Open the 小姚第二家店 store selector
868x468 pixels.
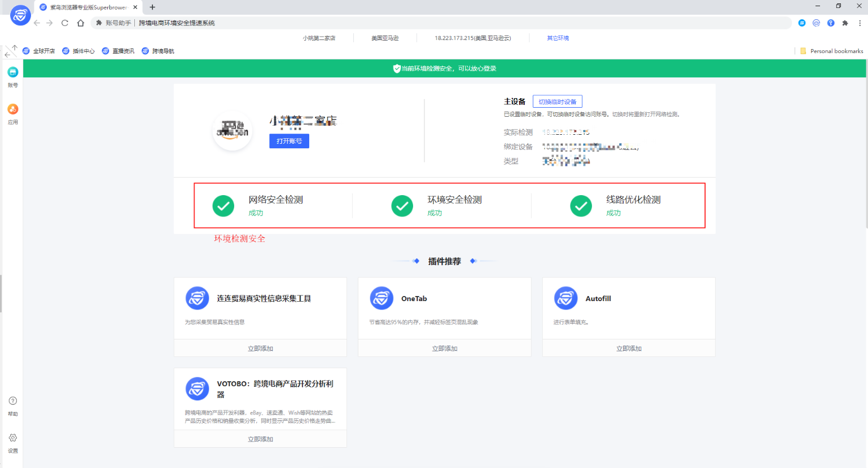coord(319,38)
